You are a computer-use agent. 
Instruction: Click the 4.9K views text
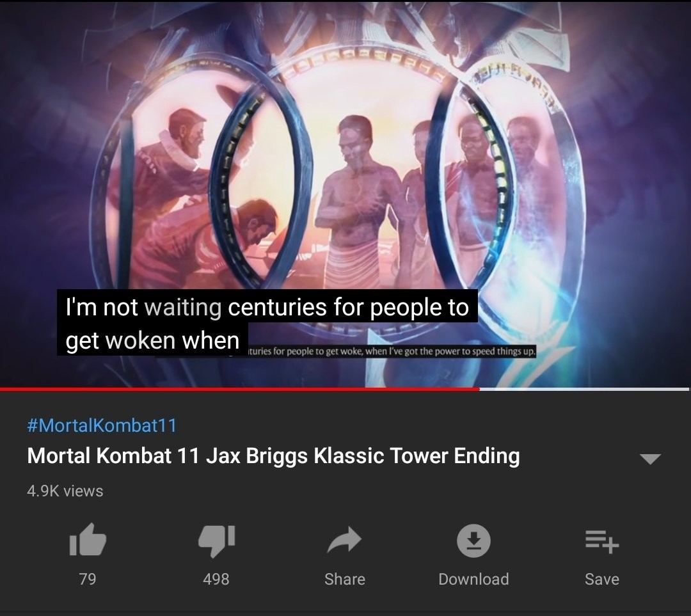(65, 491)
